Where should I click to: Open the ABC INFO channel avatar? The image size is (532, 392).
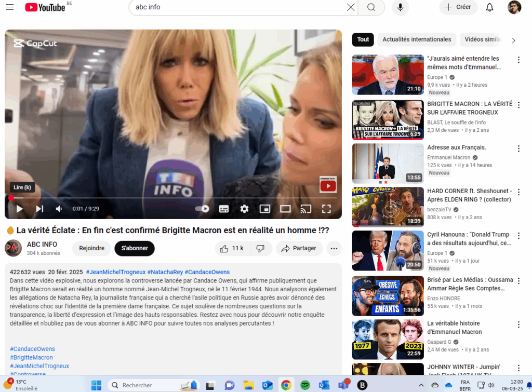pos(13,248)
